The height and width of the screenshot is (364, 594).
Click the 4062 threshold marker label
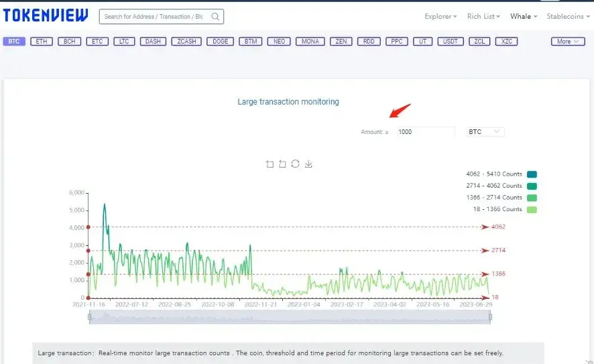pos(498,227)
